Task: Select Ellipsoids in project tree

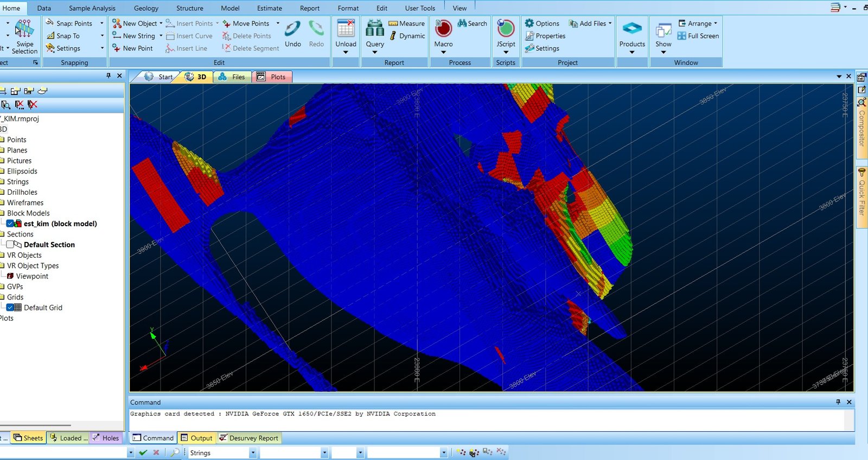Action: (x=22, y=171)
